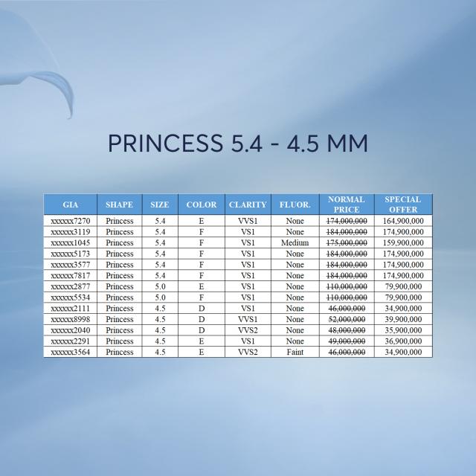Image resolution: width=476 pixels, height=476 pixels.
Task: Select VVS2 clarity in xxxxxx3564 row
Action: click(248, 352)
